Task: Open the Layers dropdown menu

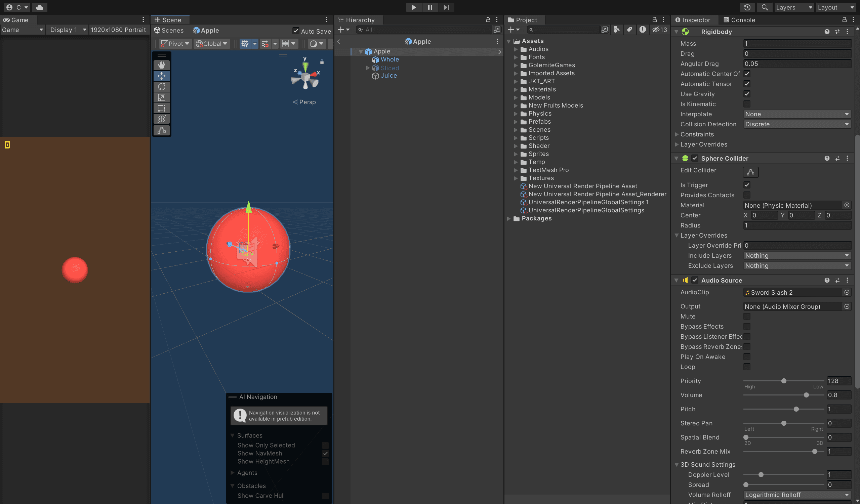Action: point(793,7)
